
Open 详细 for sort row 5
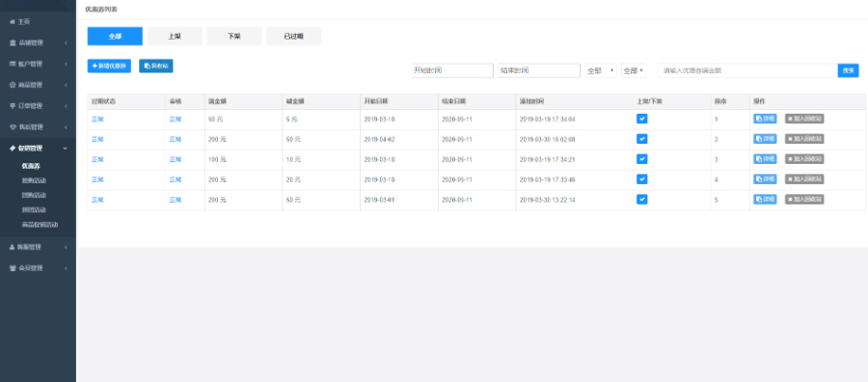point(765,200)
